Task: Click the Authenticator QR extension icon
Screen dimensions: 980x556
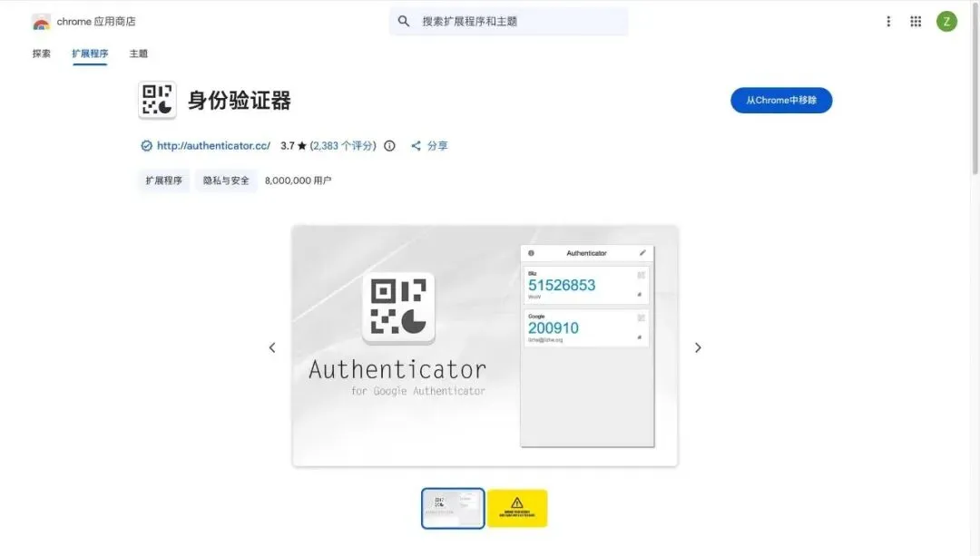Action: point(158,100)
